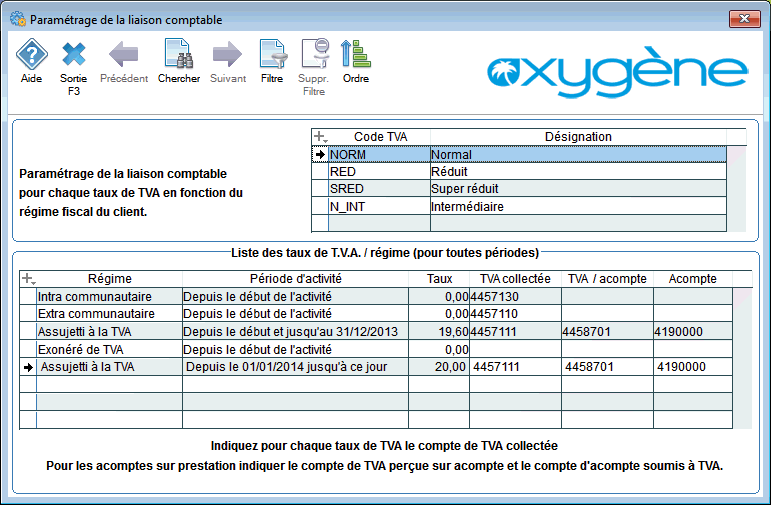Click the Taux cell showing 19,60

tap(439, 331)
